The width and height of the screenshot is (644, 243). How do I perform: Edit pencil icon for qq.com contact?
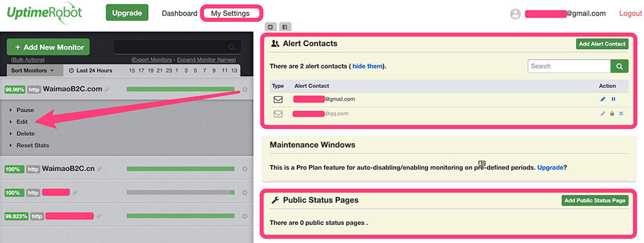(x=603, y=113)
